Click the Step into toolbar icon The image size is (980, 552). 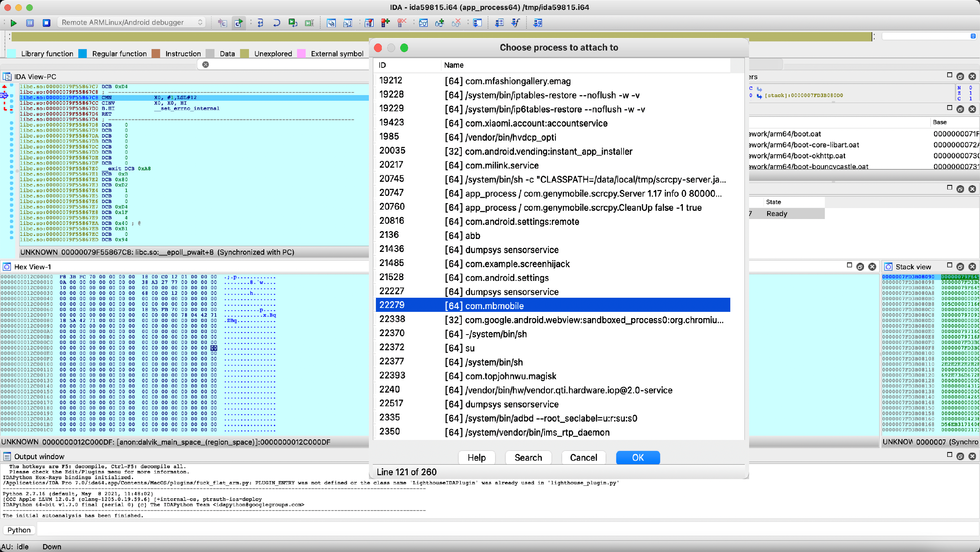[260, 23]
